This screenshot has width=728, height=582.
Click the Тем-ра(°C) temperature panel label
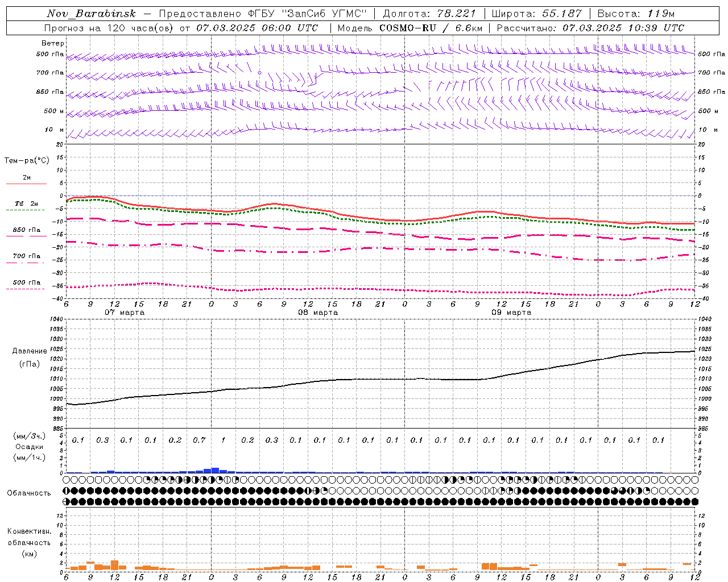27,161
